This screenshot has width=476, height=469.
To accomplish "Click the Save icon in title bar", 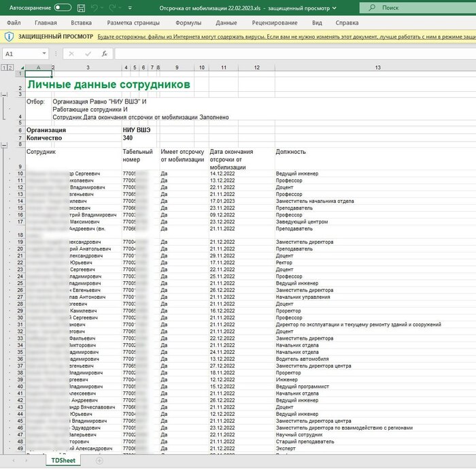I will click(81, 7).
